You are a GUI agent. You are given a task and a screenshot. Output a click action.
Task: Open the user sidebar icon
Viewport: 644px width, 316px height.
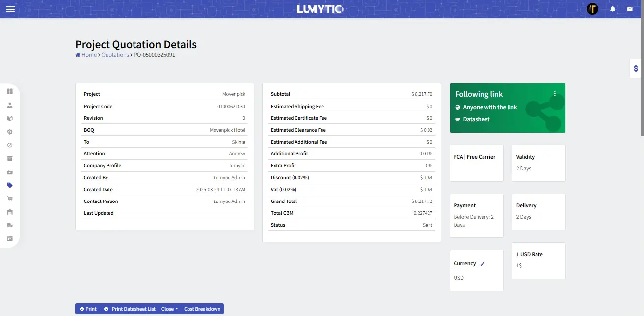[10, 105]
